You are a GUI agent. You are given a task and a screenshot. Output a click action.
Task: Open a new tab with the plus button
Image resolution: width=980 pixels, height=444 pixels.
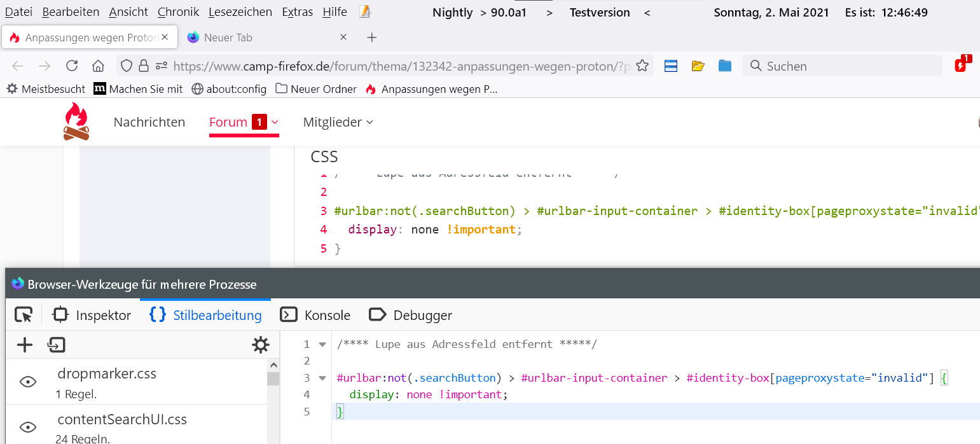(372, 38)
